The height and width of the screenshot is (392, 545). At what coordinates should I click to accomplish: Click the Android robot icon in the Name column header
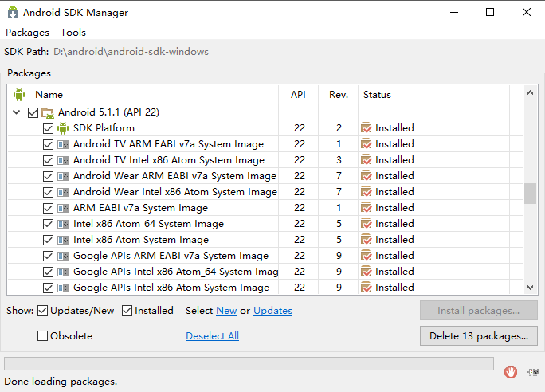[x=19, y=95]
